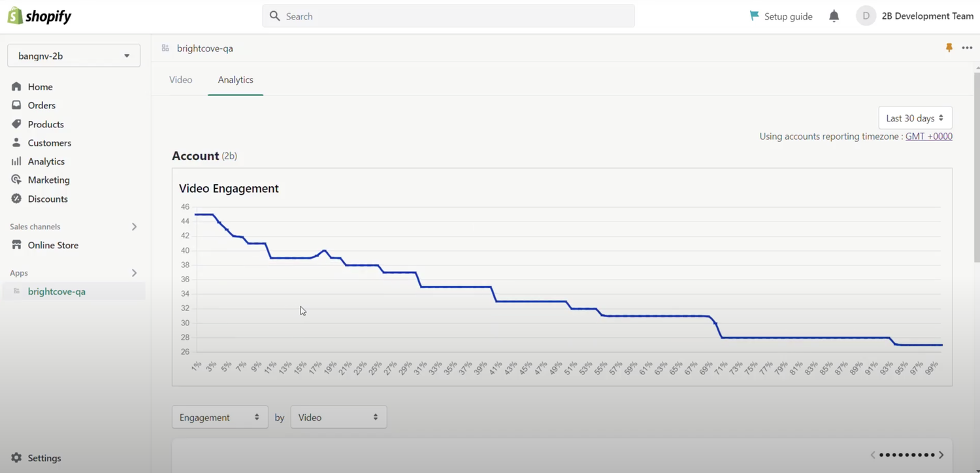Open the Video dimension dropdown

[x=338, y=417]
